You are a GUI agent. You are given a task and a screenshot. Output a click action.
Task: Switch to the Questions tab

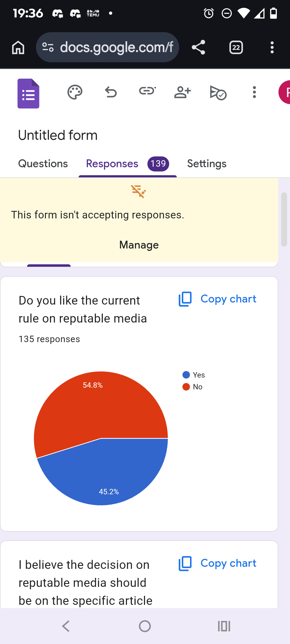pyautogui.click(x=43, y=164)
